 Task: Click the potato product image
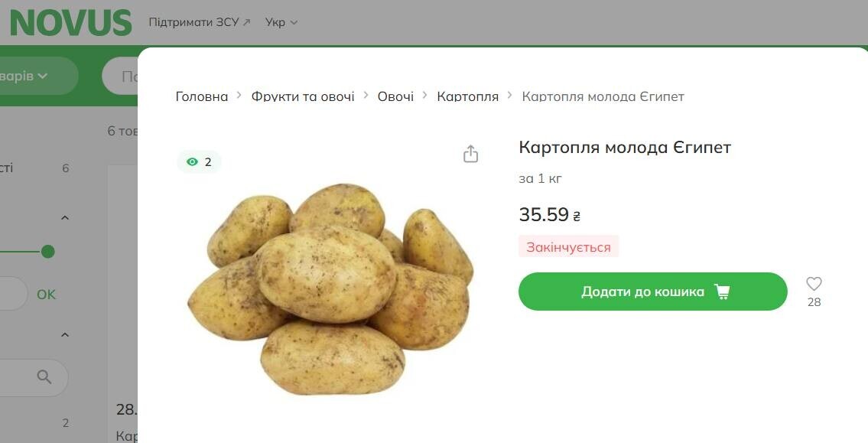330,289
